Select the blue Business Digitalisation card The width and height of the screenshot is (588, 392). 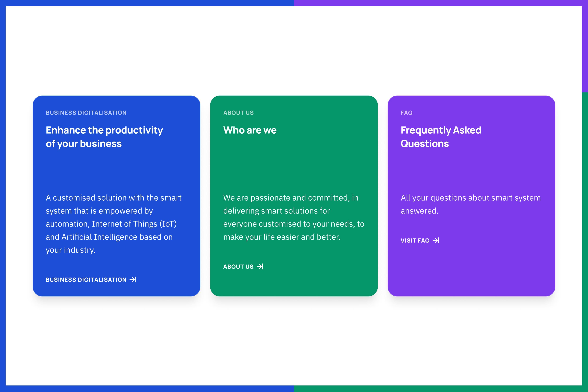click(116, 170)
